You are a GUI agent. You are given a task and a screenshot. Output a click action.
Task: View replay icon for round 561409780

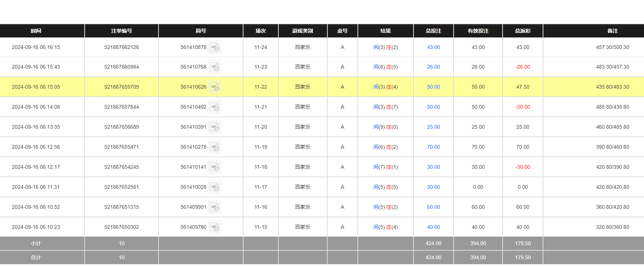click(215, 227)
